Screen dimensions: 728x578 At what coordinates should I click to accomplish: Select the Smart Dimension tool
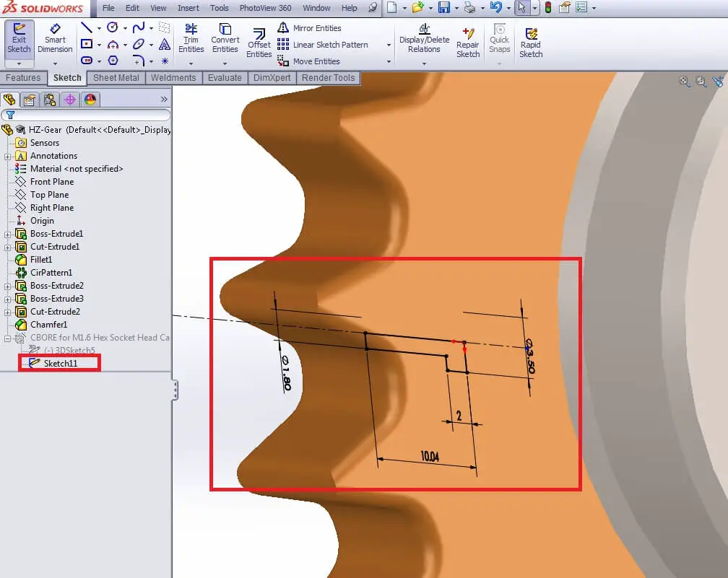tap(55, 39)
